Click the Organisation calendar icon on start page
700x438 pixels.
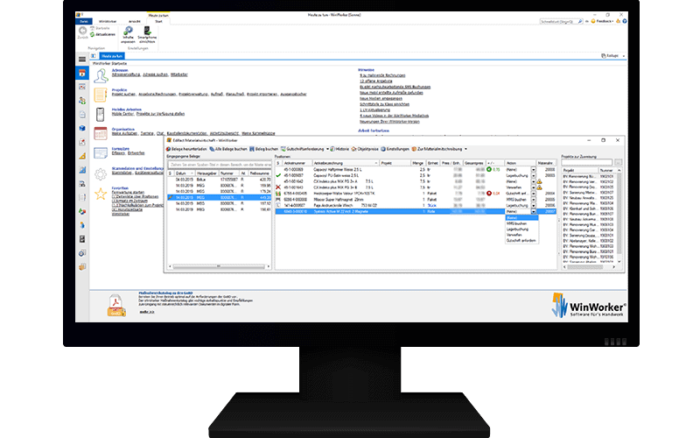(100, 133)
